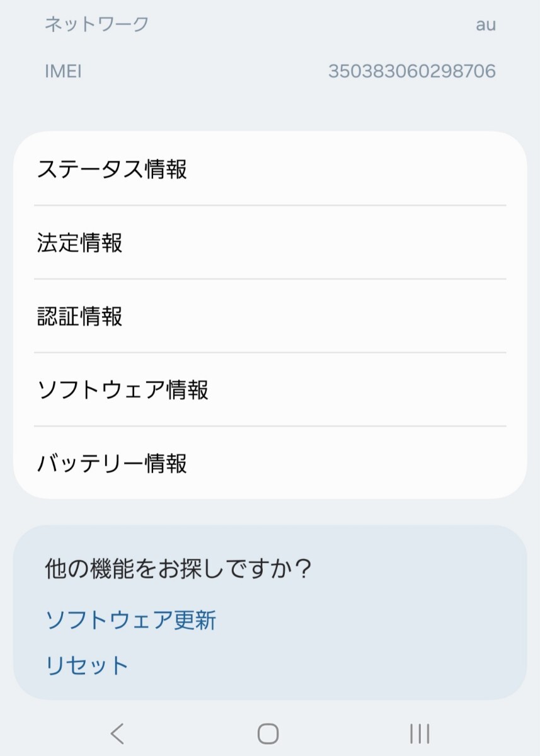Tap the リセット link
This screenshot has height=756, width=540.
coord(88,665)
